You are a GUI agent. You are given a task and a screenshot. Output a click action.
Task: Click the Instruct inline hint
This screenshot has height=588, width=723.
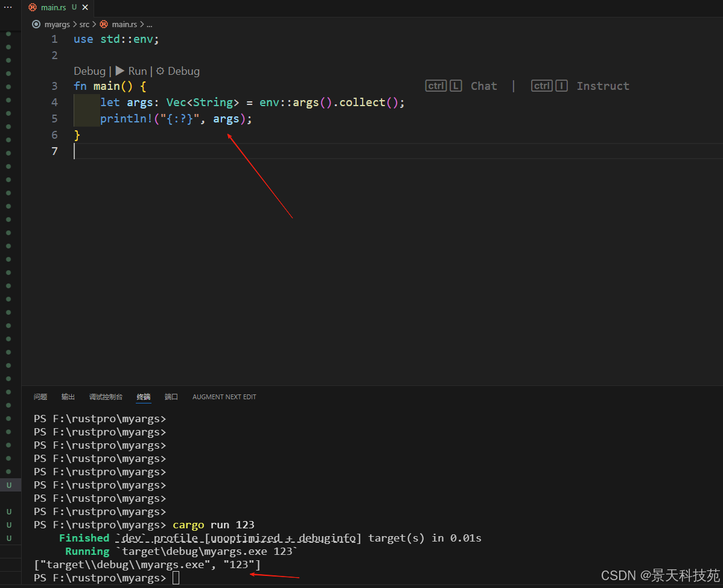603,86
